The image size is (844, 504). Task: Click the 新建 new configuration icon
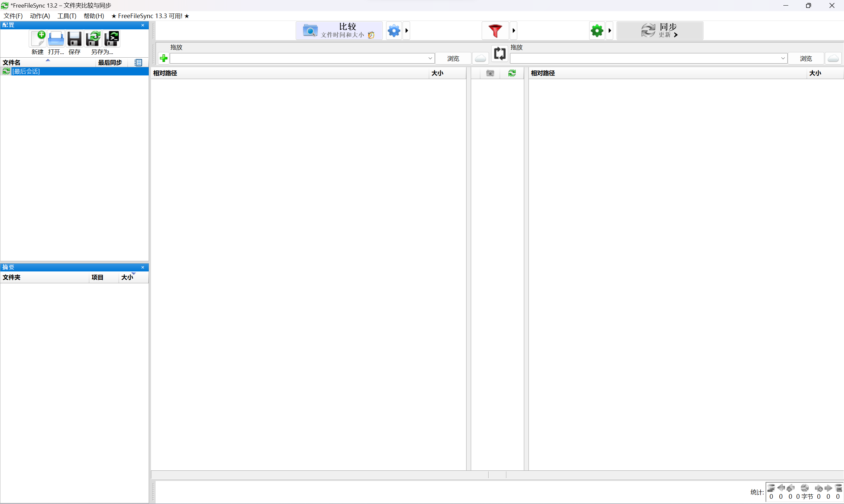pyautogui.click(x=37, y=39)
